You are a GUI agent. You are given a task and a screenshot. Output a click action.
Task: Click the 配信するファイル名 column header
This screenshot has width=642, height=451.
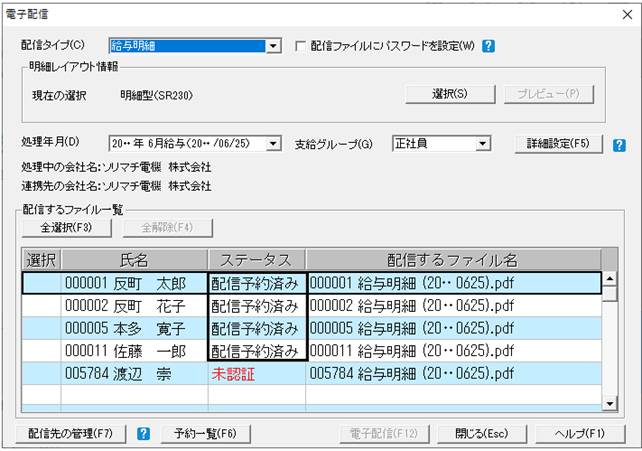(453, 260)
